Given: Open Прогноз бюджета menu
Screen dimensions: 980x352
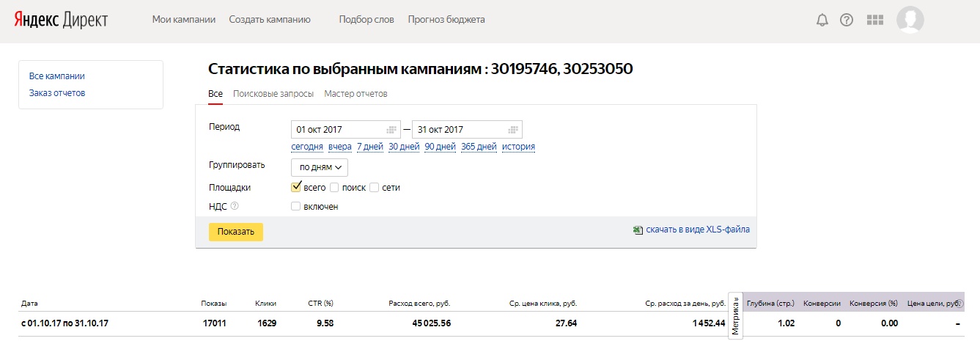Looking at the screenshot, I should click(446, 20).
